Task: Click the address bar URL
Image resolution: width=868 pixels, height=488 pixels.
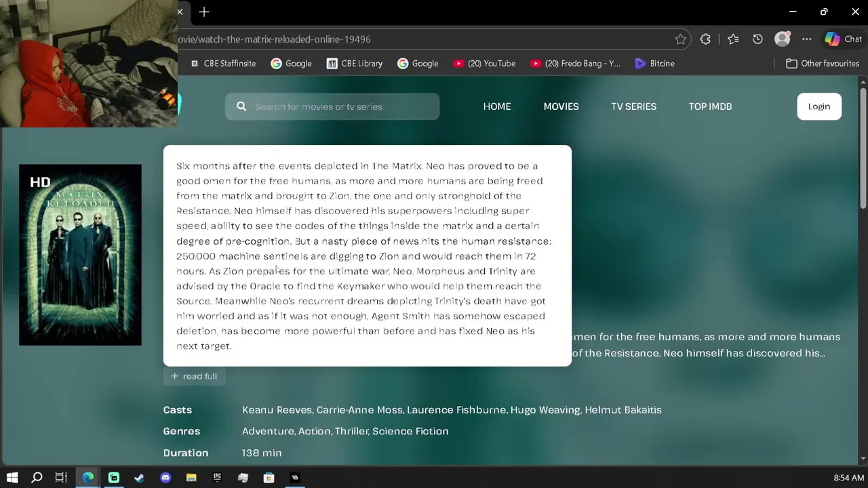Action: (x=274, y=39)
